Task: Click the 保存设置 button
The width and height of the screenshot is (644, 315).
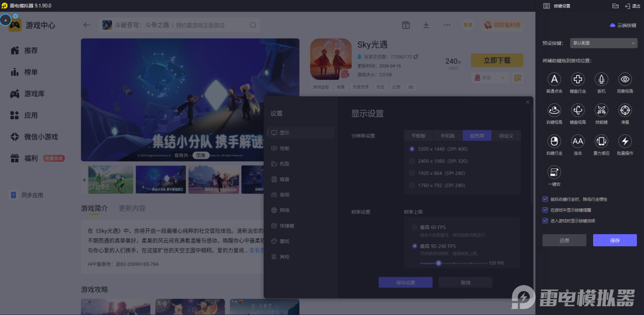Action: point(405,282)
